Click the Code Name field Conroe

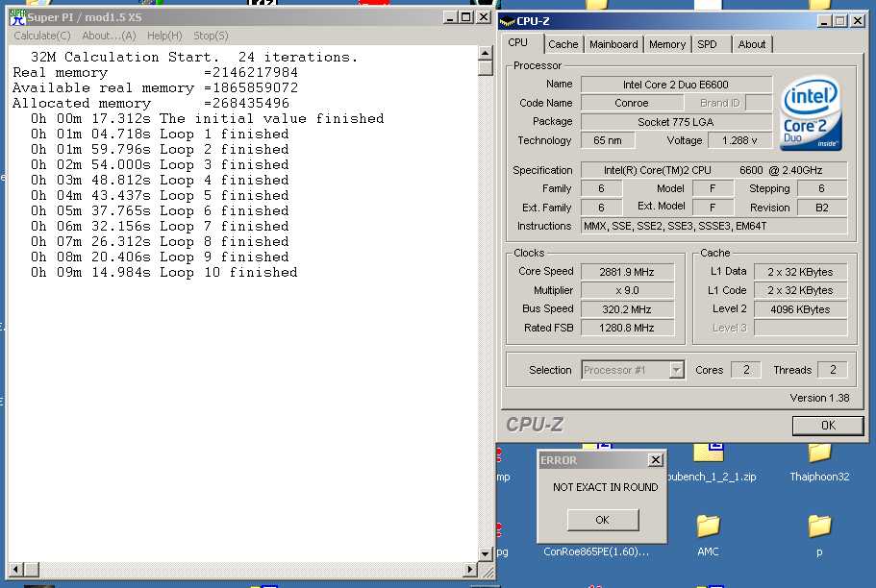tap(632, 103)
